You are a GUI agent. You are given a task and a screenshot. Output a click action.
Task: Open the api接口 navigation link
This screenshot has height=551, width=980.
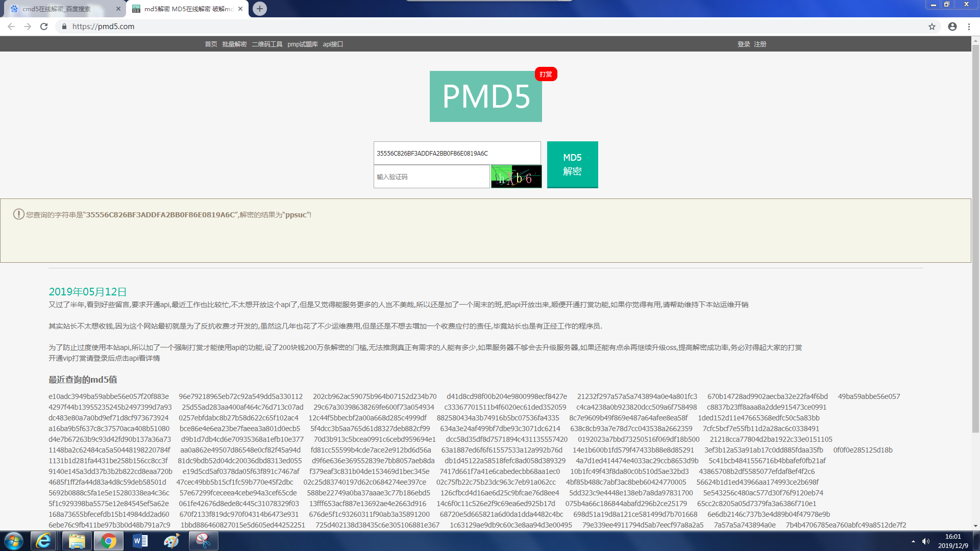[x=333, y=44]
